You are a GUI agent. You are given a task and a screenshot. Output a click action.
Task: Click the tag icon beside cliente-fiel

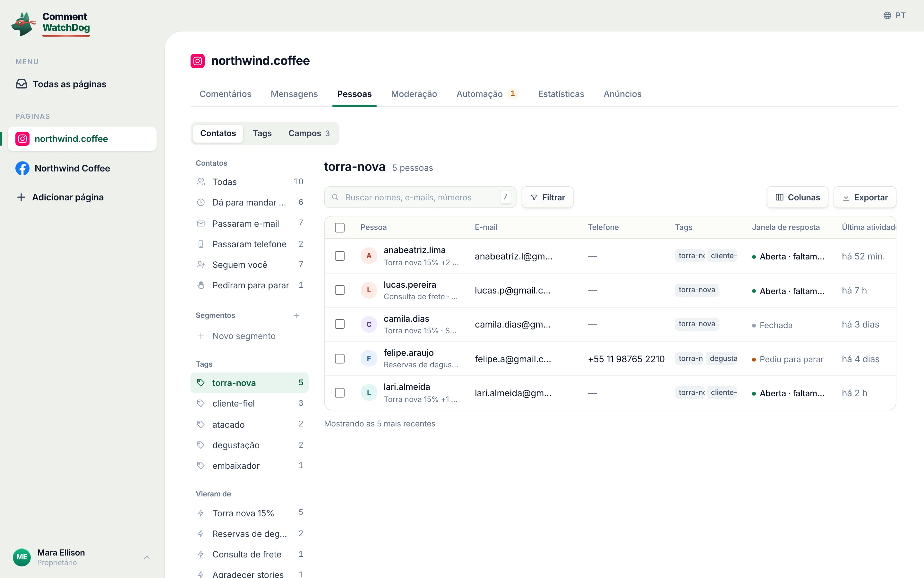point(201,403)
